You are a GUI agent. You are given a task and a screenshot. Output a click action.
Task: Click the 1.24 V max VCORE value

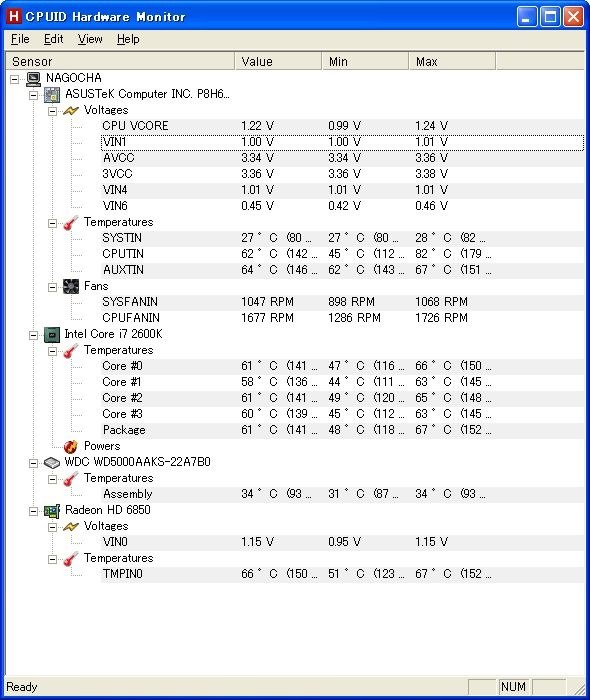pyautogui.click(x=431, y=126)
